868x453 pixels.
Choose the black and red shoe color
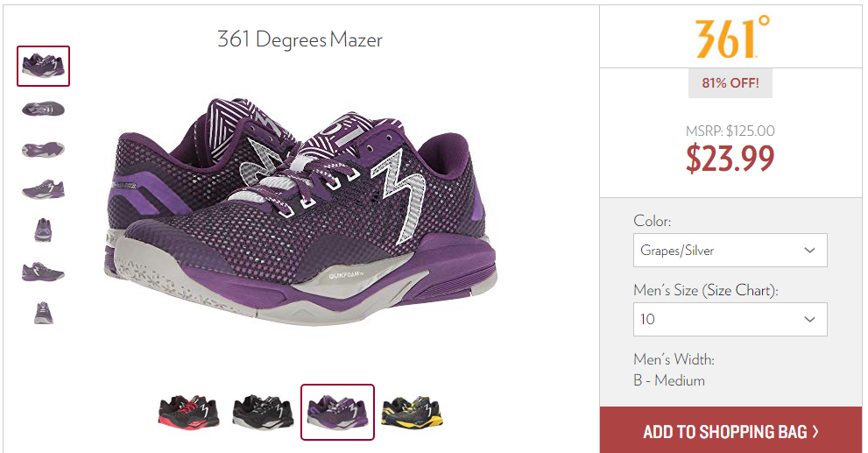tap(189, 413)
